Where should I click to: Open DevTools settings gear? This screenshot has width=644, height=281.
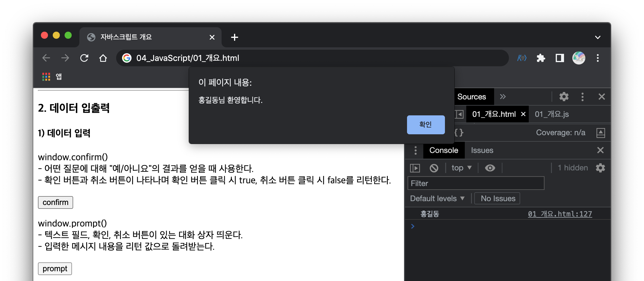click(x=564, y=97)
